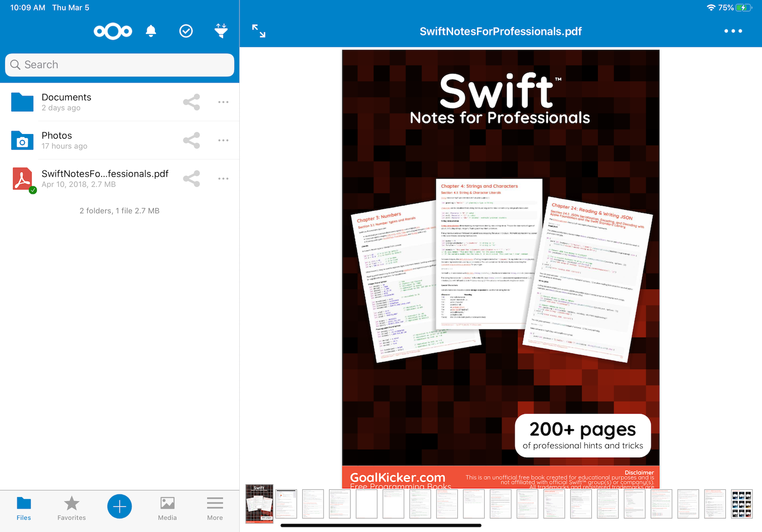Share the SwiftNotes PDF file
Image resolution: width=762 pixels, height=532 pixels.
click(x=192, y=179)
